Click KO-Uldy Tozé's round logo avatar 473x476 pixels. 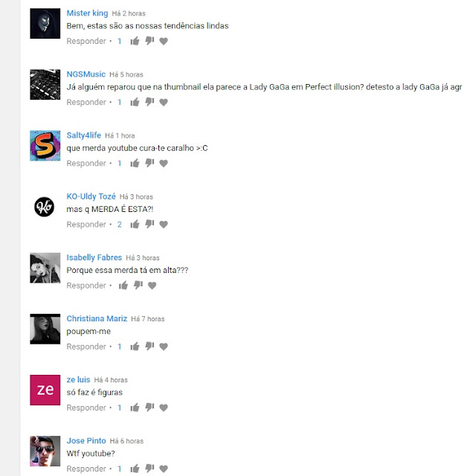pyautogui.click(x=45, y=207)
